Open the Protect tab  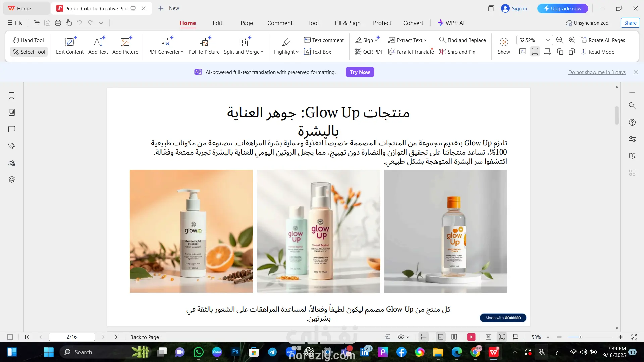click(x=382, y=23)
